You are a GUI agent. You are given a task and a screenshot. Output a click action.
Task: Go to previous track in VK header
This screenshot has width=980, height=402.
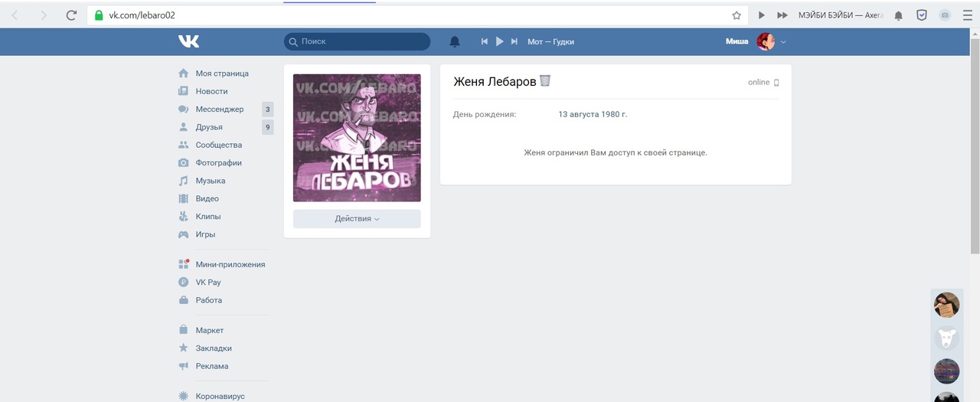coord(485,41)
